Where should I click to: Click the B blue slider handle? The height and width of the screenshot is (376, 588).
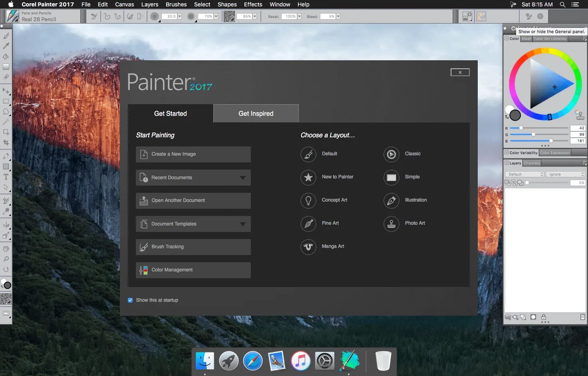click(551, 141)
